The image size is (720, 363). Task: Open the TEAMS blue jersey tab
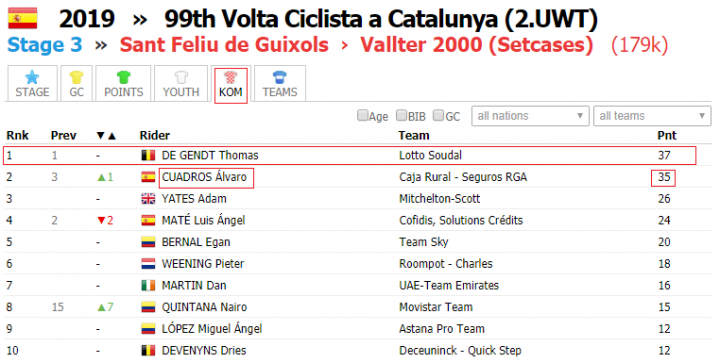[x=280, y=84]
